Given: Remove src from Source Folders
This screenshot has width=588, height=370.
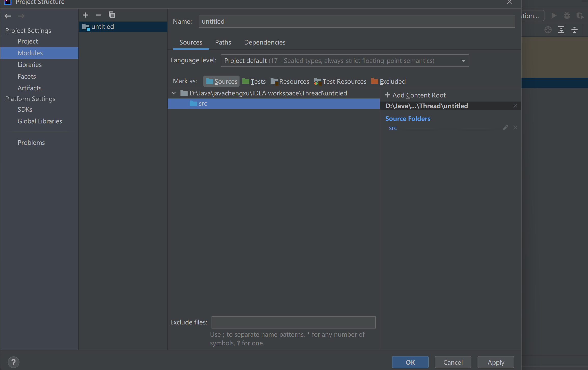Looking at the screenshot, I should 515,128.
